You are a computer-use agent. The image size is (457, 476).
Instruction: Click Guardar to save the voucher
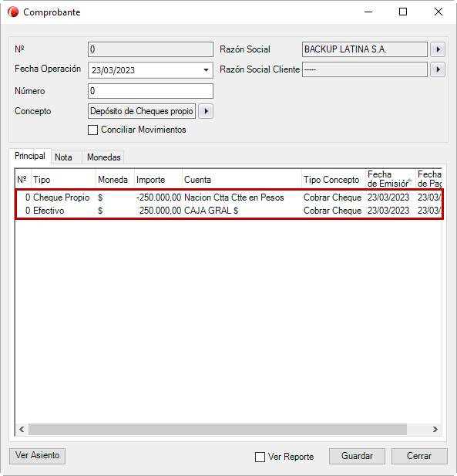pos(357,456)
